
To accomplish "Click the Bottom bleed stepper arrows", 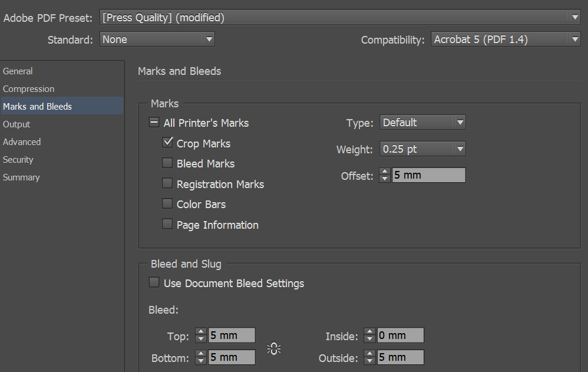I will pyautogui.click(x=201, y=357).
